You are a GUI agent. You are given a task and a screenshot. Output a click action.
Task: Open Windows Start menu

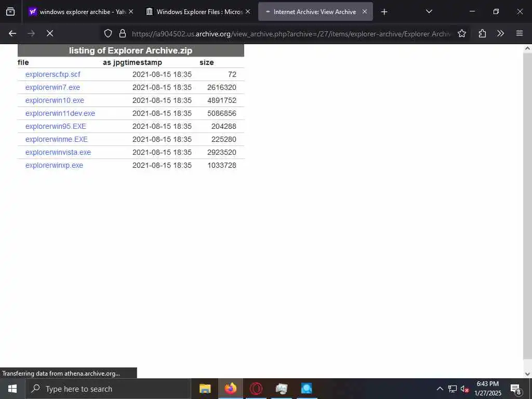(x=12, y=389)
